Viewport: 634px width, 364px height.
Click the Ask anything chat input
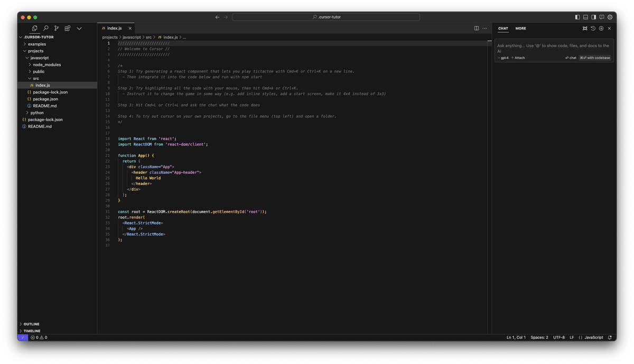pyautogui.click(x=554, y=48)
